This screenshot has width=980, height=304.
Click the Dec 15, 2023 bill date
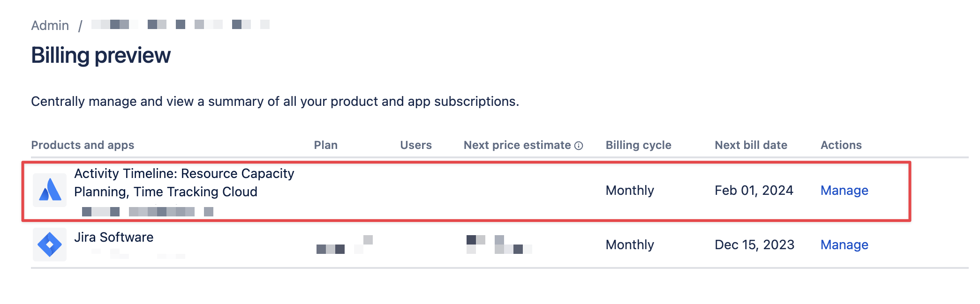(x=754, y=245)
